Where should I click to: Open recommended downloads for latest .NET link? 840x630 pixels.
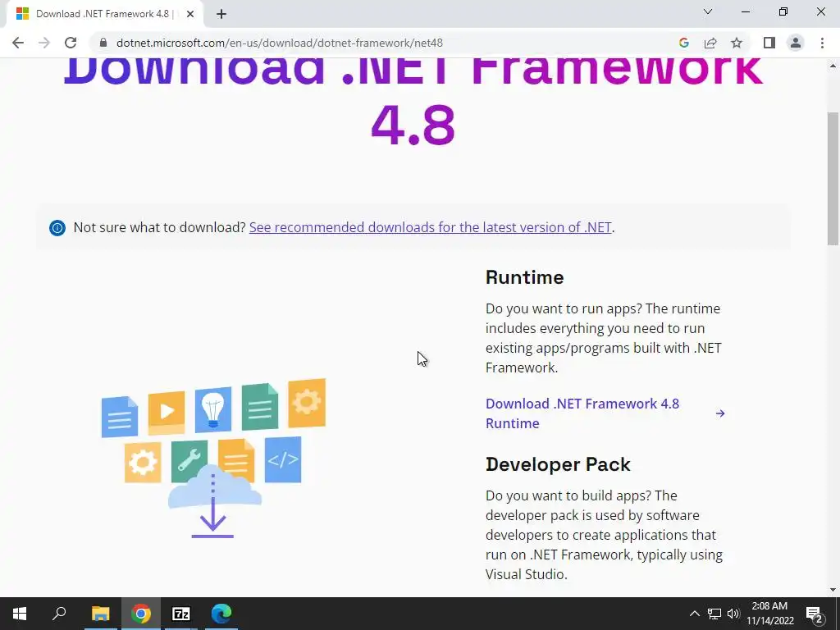[430, 227]
